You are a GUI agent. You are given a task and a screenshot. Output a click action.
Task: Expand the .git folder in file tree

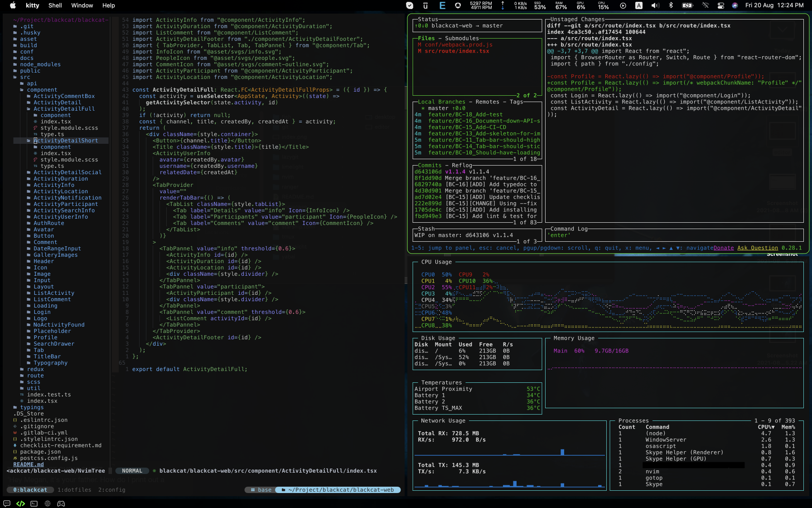click(27, 26)
